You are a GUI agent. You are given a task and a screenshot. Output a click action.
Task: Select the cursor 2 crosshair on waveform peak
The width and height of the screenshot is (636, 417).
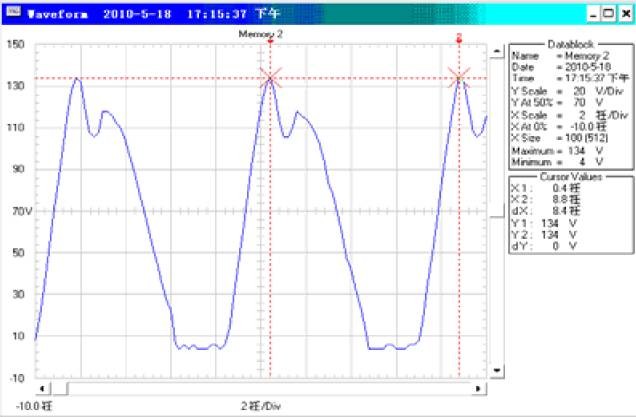pyautogui.click(x=459, y=78)
